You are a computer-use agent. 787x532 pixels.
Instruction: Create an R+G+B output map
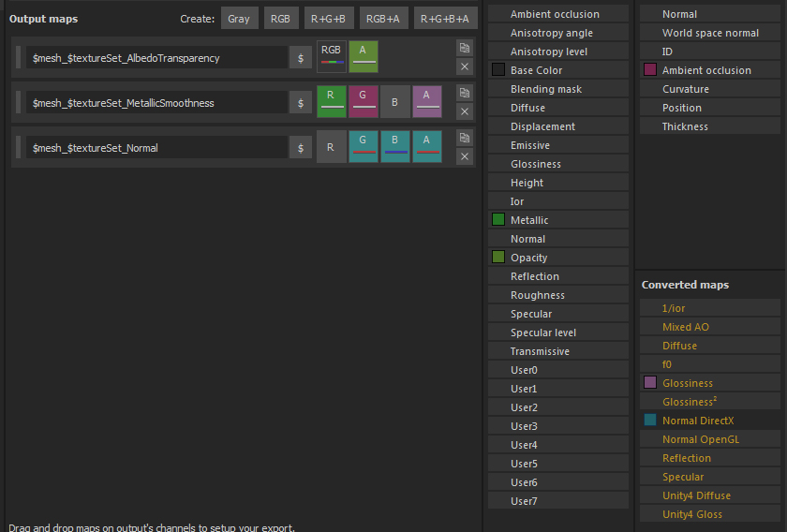pyautogui.click(x=329, y=19)
